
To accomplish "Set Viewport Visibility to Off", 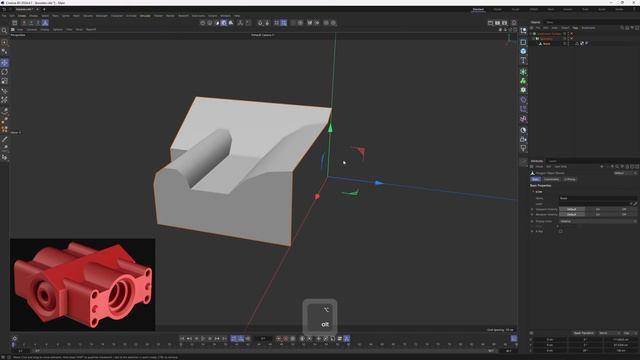I will pos(624,209).
